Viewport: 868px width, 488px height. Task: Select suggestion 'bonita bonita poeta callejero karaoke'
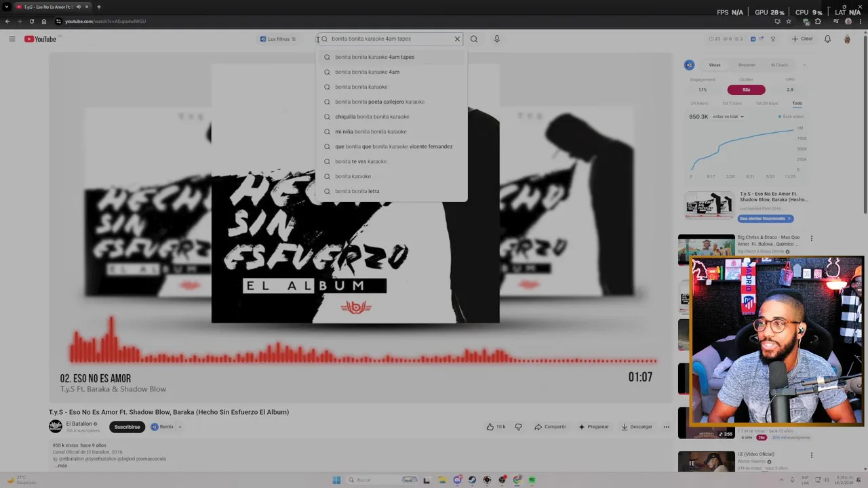pos(391,102)
